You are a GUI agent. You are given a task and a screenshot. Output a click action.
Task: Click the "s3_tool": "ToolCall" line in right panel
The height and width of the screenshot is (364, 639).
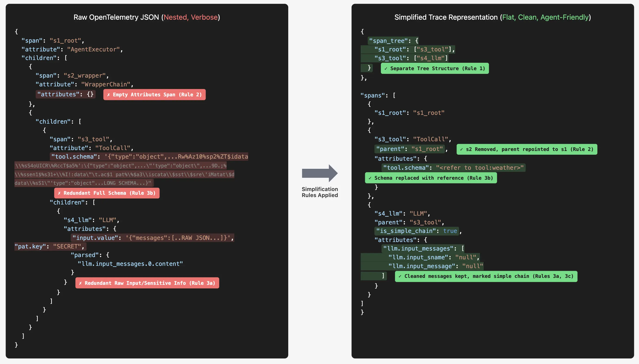tap(413, 139)
